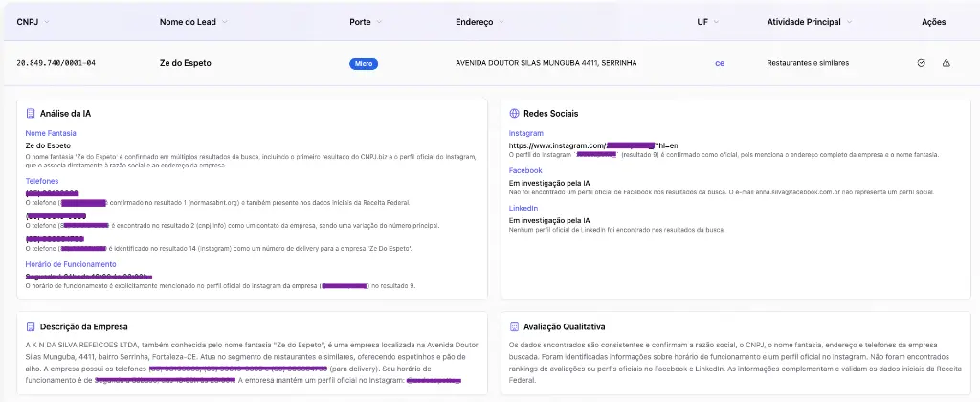
Task: Click the Análise da IA panel icon
Action: click(x=31, y=113)
